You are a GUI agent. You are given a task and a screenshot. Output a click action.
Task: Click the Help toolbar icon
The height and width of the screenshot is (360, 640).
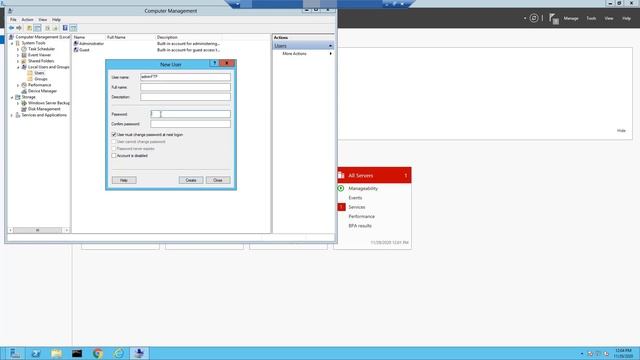(65, 28)
